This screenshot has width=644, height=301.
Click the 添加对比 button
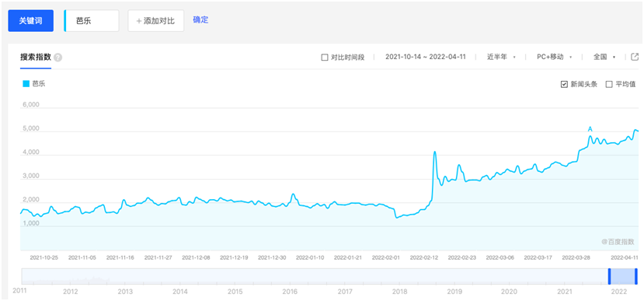tap(156, 21)
